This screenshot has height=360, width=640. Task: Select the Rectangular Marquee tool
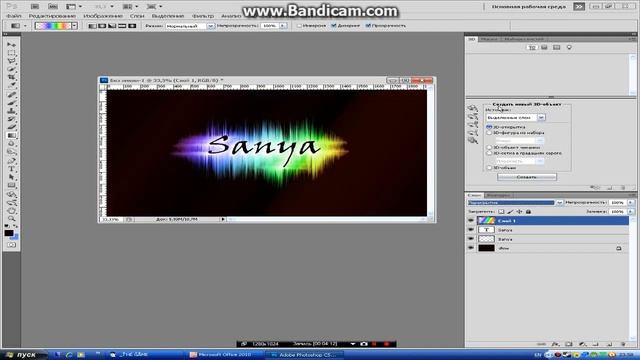tap(11, 53)
